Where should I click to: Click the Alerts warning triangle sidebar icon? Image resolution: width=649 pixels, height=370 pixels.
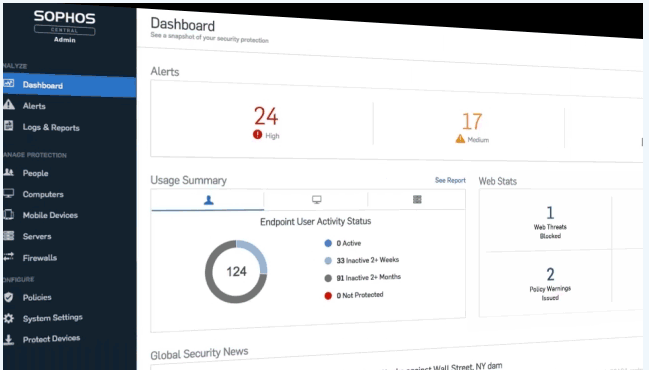coord(9,105)
